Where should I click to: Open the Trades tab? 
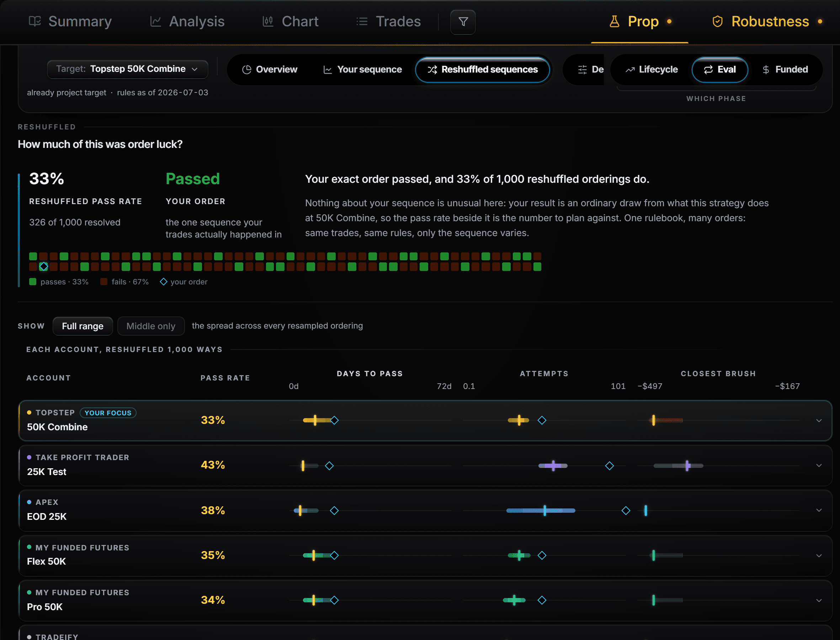point(389,21)
